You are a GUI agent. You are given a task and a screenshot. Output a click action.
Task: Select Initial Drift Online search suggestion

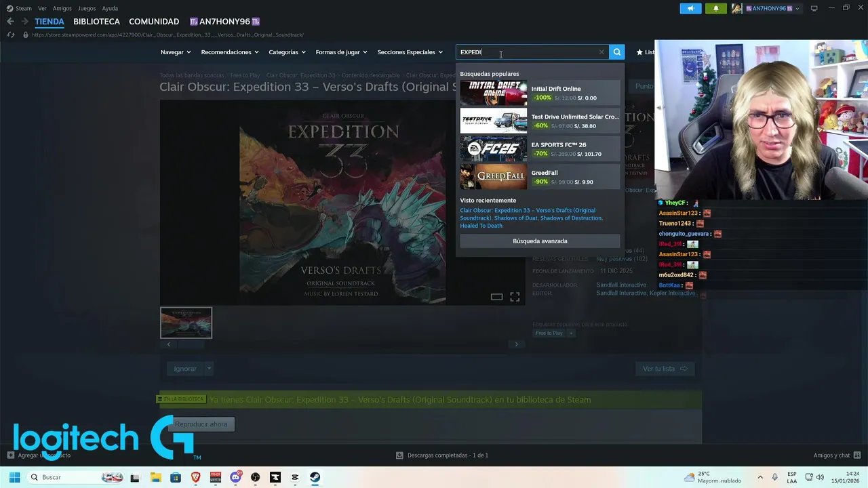coord(540,93)
